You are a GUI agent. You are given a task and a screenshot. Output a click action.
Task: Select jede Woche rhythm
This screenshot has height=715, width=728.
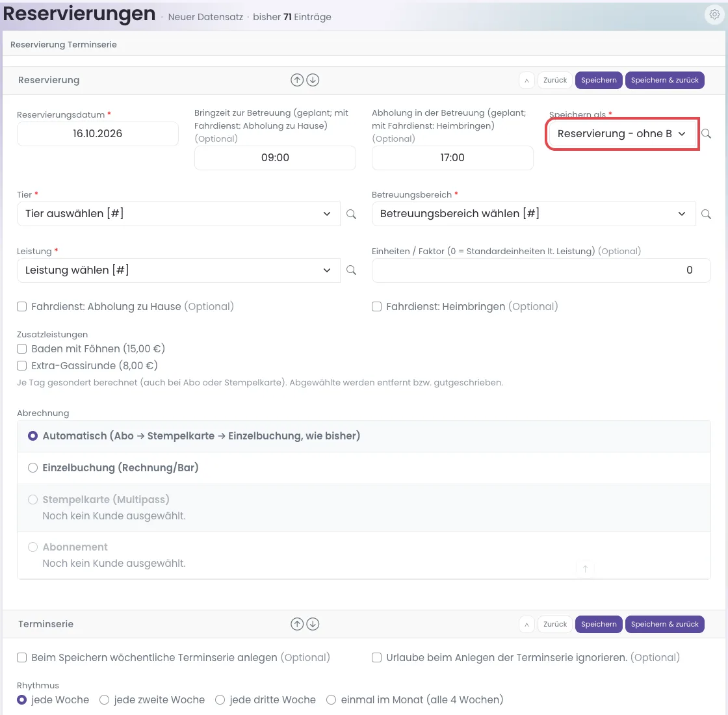[x=22, y=699]
